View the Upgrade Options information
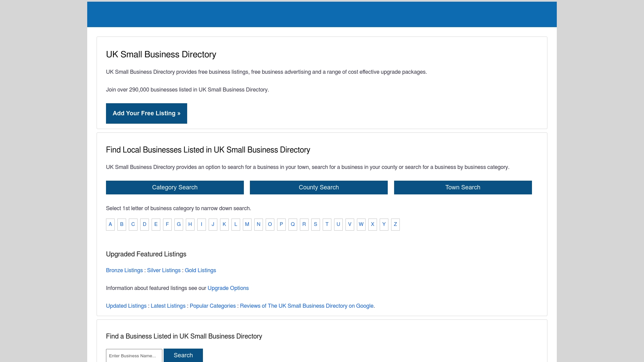This screenshot has height=362, width=644. click(x=228, y=288)
